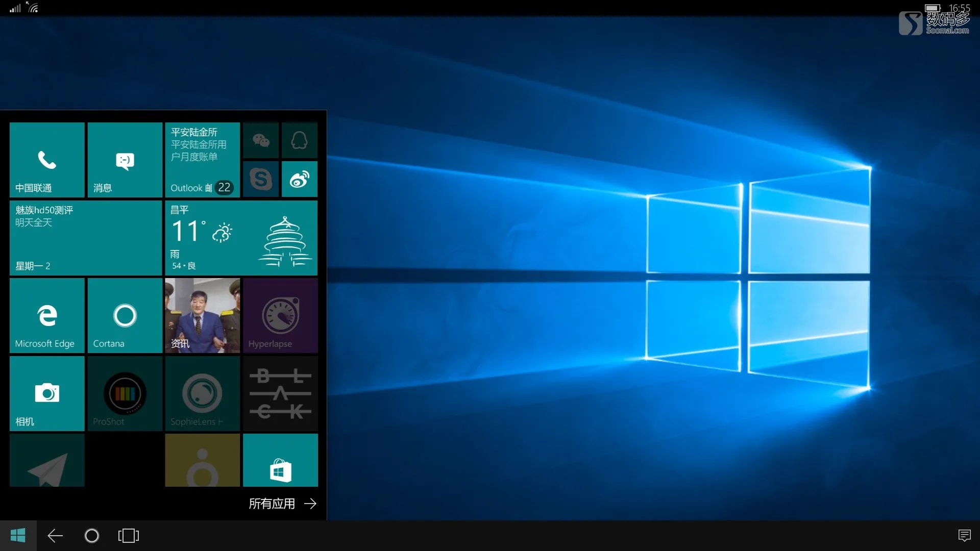Image resolution: width=980 pixels, height=551 pixels.
Task: Click the 16:55 clock in status bar
Action: coord(960,8)
